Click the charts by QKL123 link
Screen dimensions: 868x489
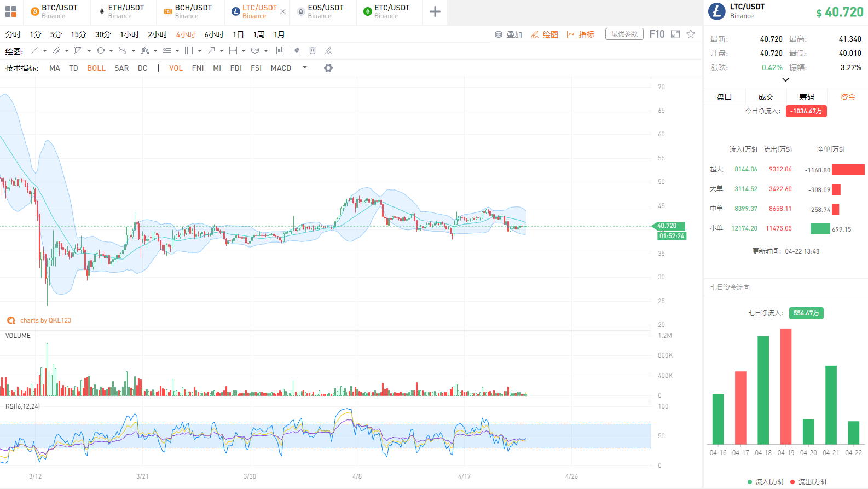45,320
